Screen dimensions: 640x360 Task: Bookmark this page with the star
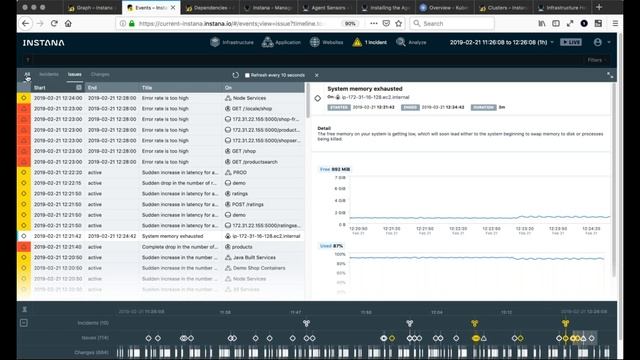[399, 24]
